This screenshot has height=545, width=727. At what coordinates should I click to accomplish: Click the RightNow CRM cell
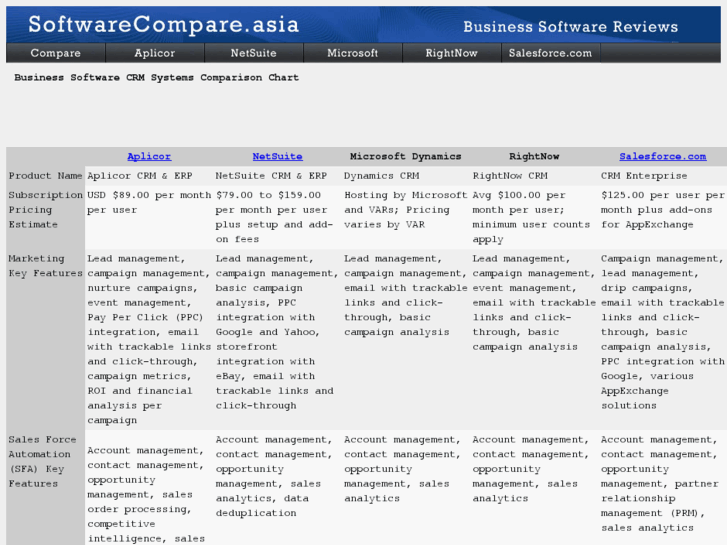pos(534,176)
